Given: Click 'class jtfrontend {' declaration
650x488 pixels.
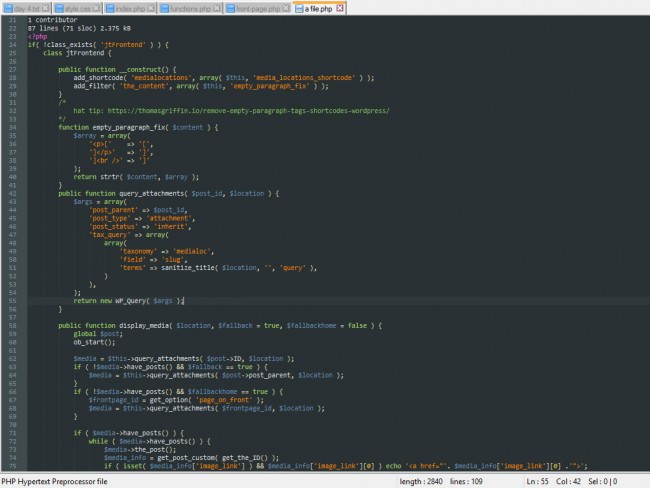Looking at the screenshot, I should coord(77,53).
